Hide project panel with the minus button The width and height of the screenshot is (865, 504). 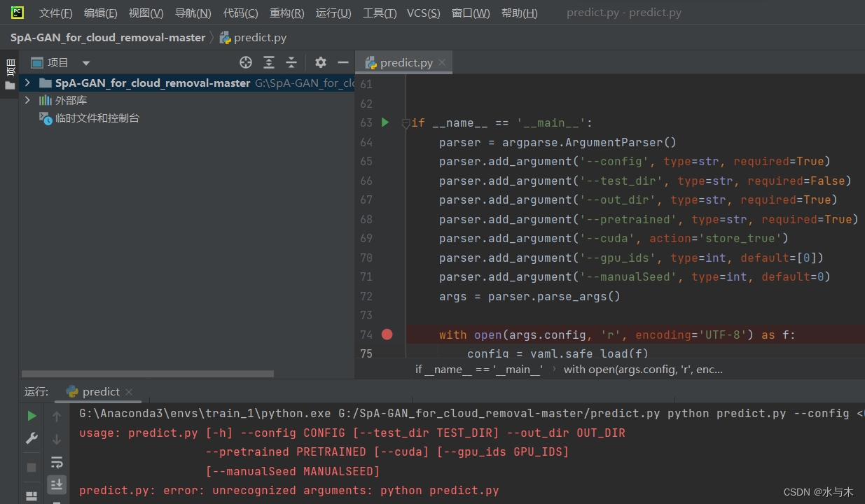tap(342, 62)
